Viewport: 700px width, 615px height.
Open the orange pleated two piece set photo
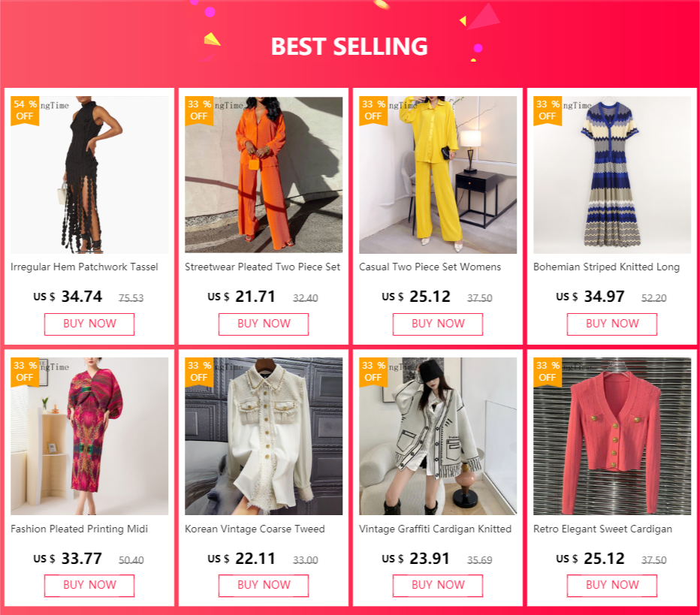pos(264,175)
